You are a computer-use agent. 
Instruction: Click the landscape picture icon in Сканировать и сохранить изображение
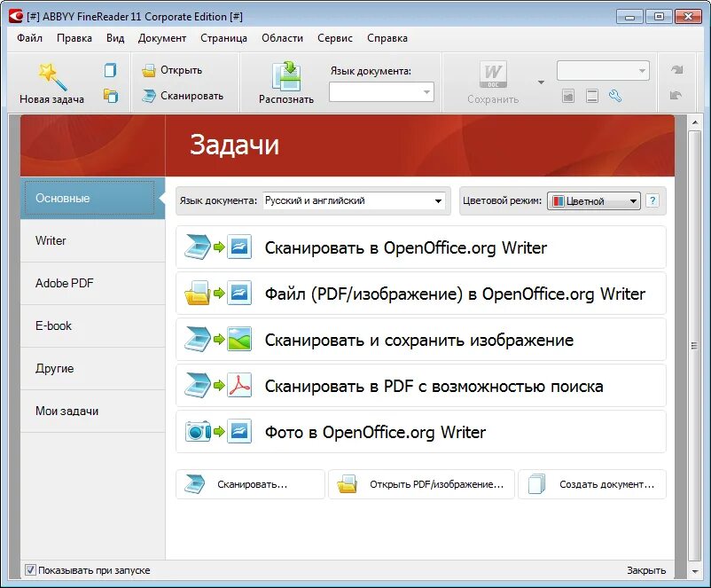(x=239, y=340)
